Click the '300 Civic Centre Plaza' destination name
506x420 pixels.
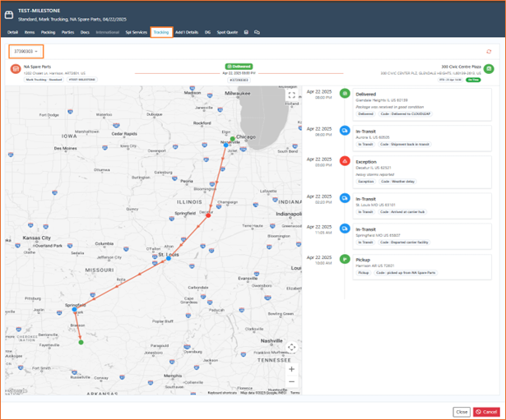click(x=461, y=67)
